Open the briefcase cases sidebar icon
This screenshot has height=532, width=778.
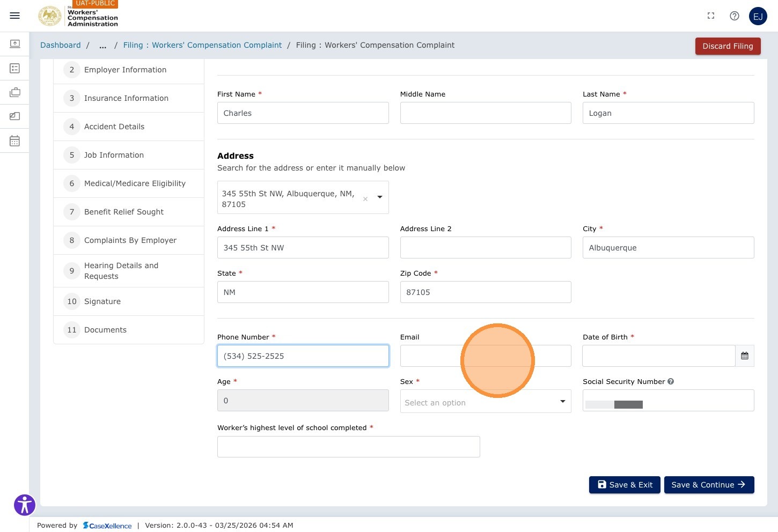pyautogui.click(x=15, y=92)
